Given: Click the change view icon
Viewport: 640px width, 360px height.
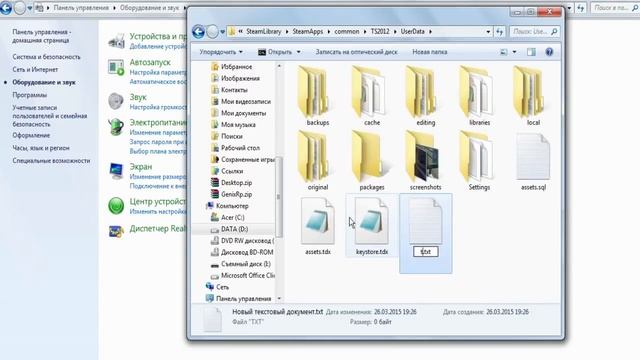Looking at the screenshot, I should tap(504, 52).
